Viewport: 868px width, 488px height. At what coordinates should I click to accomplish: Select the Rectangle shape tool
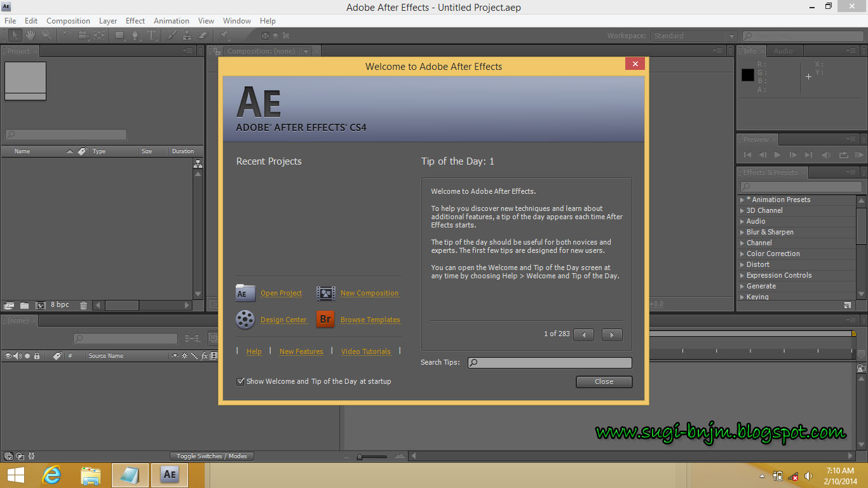pos(119,36)
